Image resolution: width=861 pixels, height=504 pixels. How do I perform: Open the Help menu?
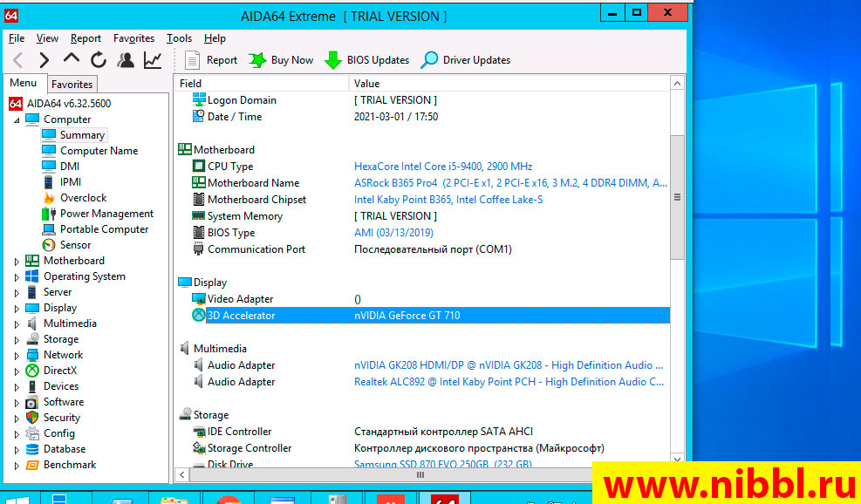tap(215, 38)
